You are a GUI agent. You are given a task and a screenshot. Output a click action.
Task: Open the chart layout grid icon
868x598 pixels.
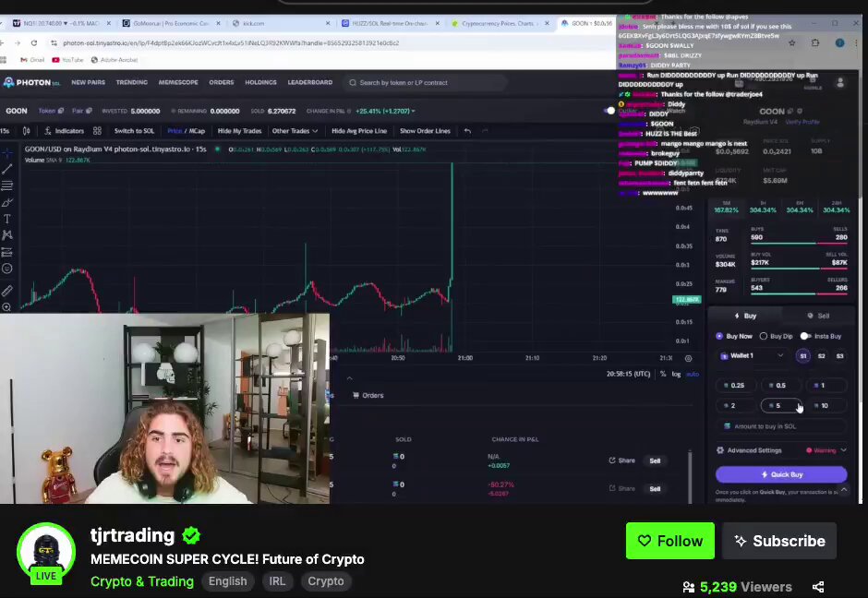pos(98,131)
